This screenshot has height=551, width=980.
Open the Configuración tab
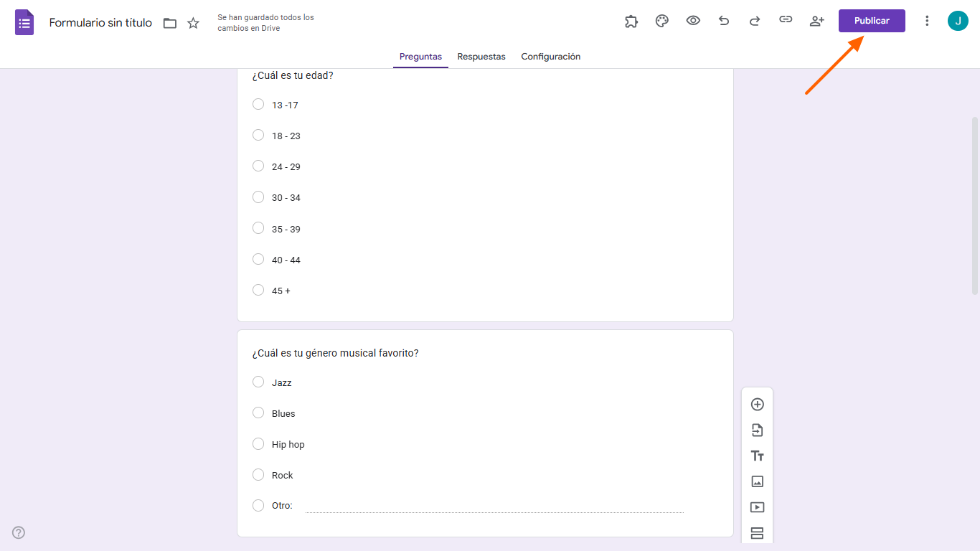click(x=550, y=56)
